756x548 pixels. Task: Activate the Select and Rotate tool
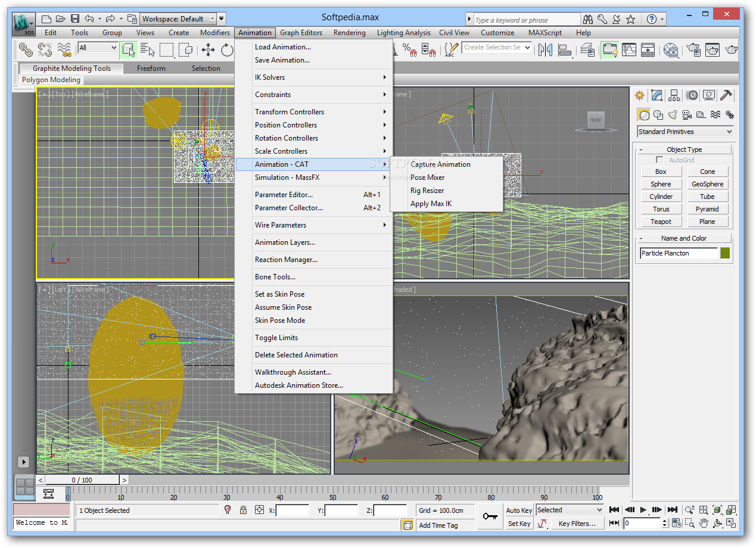pos(227,49)
